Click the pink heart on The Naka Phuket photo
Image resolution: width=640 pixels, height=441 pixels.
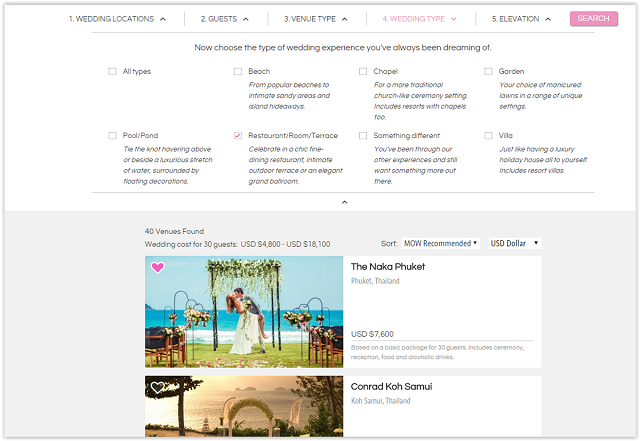[x=158, y=268]
